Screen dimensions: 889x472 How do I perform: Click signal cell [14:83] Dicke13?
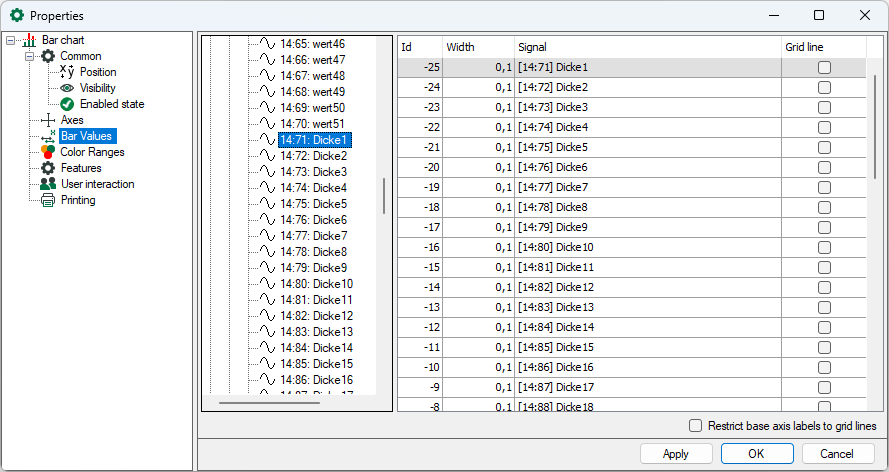647,307
